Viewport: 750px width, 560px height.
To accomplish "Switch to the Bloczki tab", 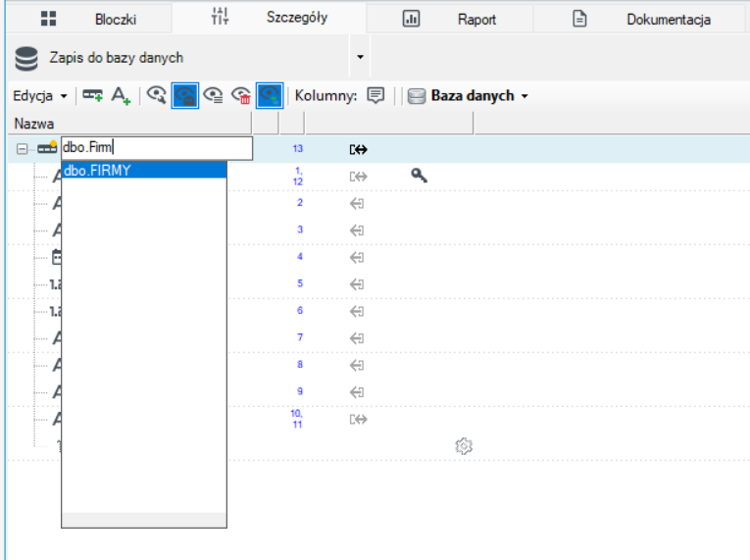I will 89,20.
